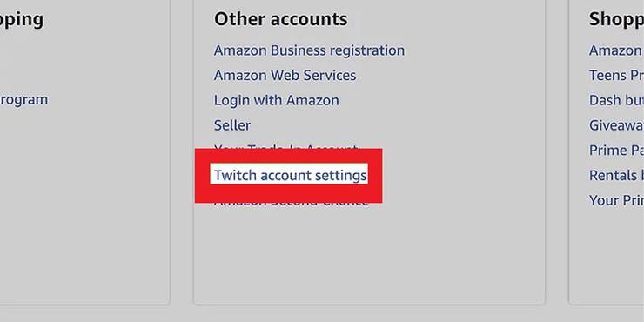Click the 'Amazon' link in the right-hand card

point(616,50)
